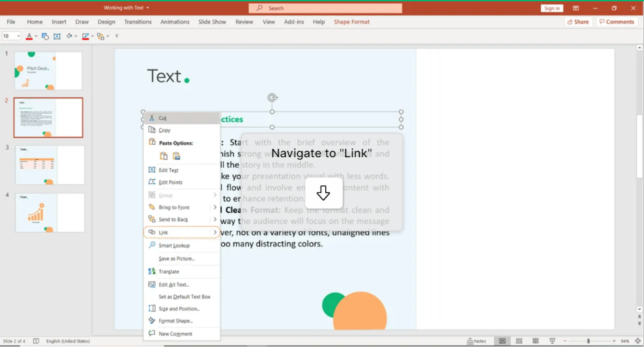Switch to Normal view in status bar
The image size is (644, 347).
[x=502, y=341]
